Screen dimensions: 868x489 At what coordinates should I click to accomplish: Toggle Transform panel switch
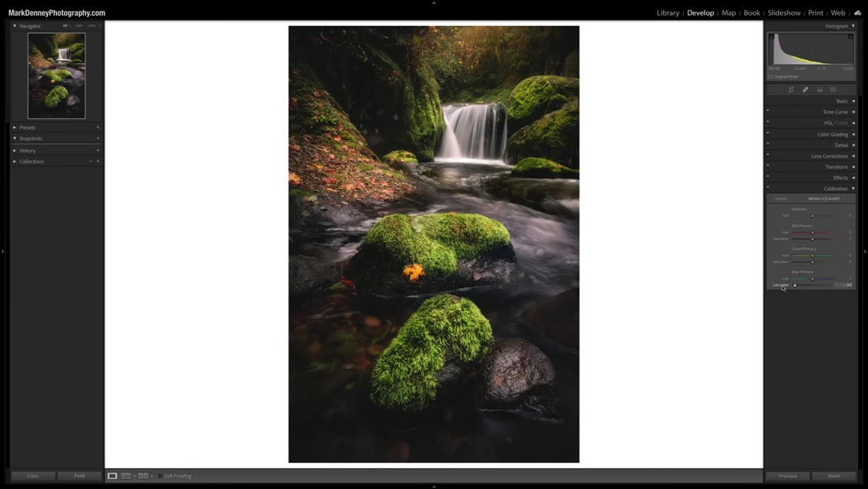click(768, 166)
